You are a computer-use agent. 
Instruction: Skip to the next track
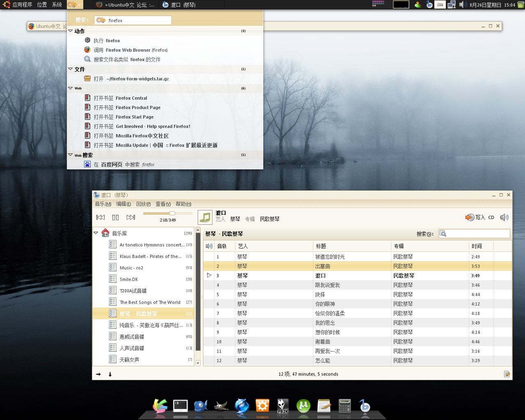point(131,217)
